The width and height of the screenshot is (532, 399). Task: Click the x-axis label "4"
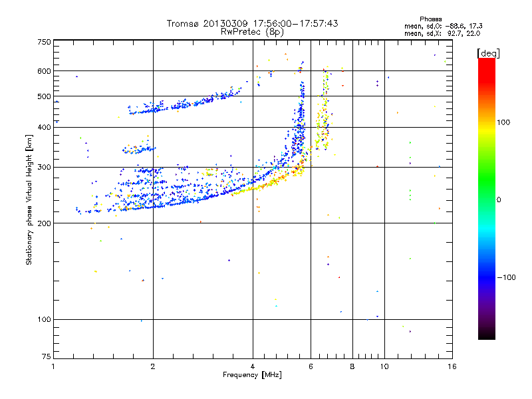click(253, 366)
